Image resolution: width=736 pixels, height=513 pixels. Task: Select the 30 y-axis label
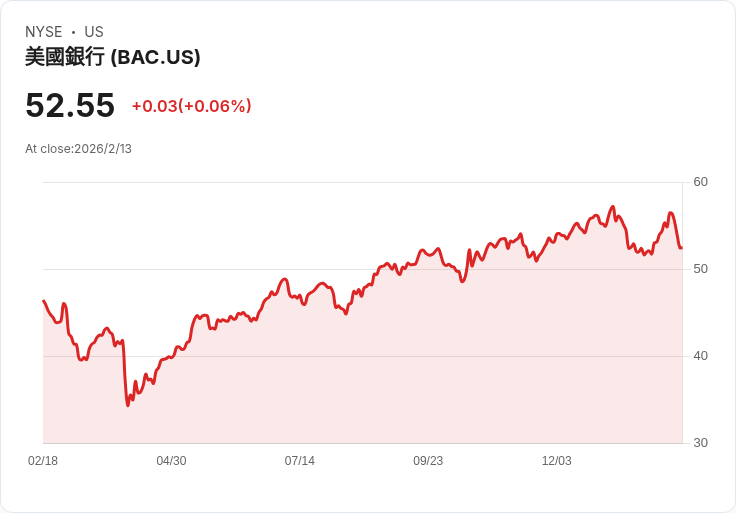pos(700,443)
